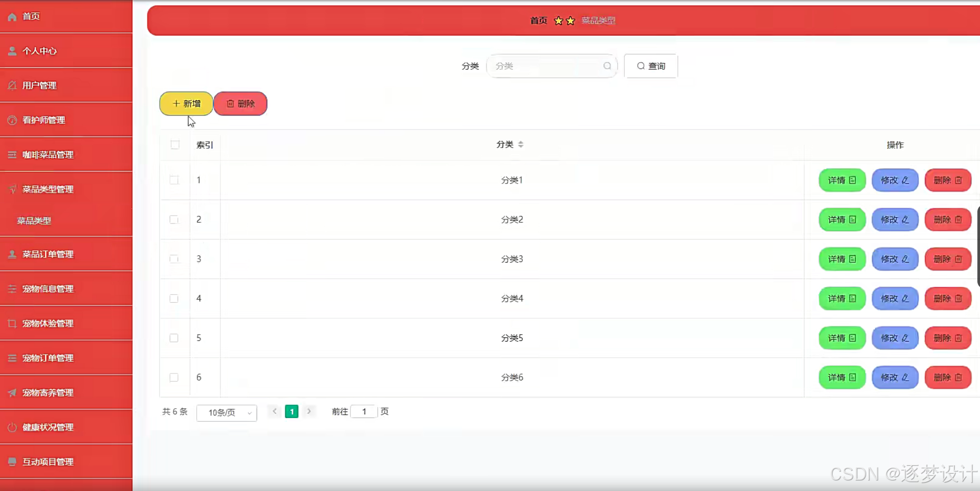Check the checkbox for row 2
Viewport: 980px width, 491px height.
click(x=174, y=219)
